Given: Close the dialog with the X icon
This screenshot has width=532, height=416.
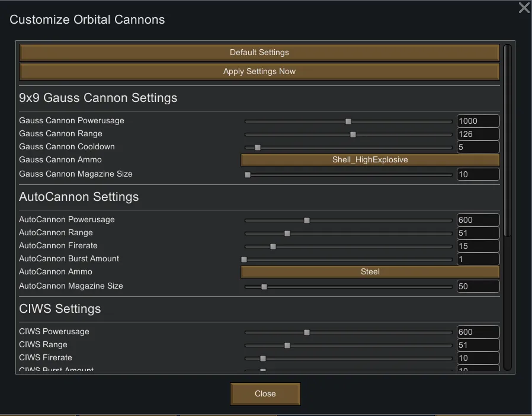Looking at the screenshot, I should click(524, 8).
